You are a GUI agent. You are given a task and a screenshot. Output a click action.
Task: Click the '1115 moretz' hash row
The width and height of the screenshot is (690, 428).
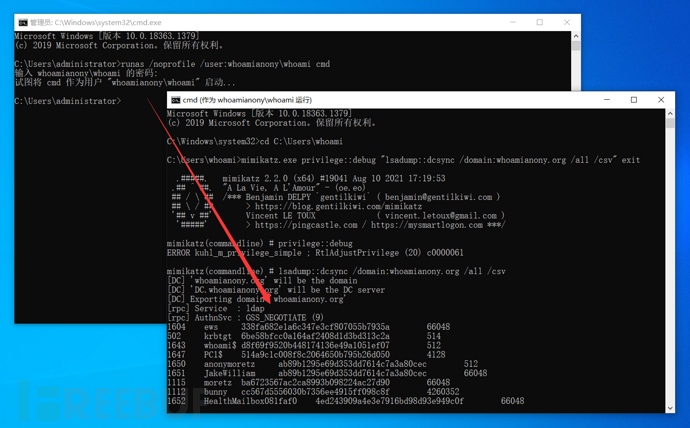[x=308, y=383]
